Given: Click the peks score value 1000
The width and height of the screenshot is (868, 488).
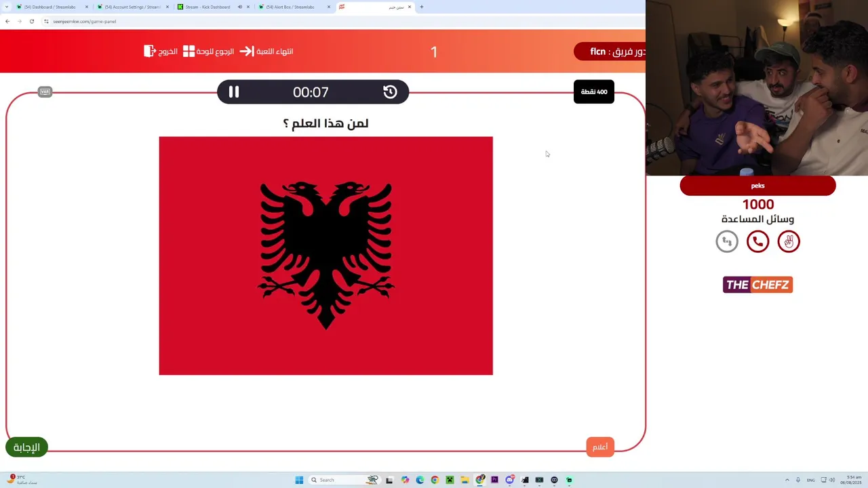Looking at the screenshot, I should tap(757, 204).
